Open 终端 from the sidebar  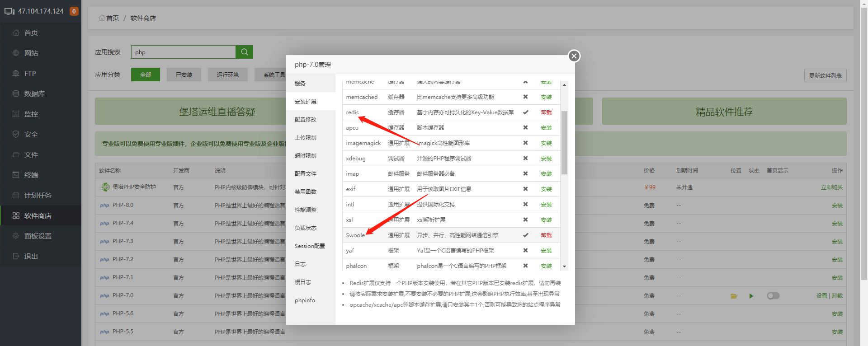[x=31, y=175]
